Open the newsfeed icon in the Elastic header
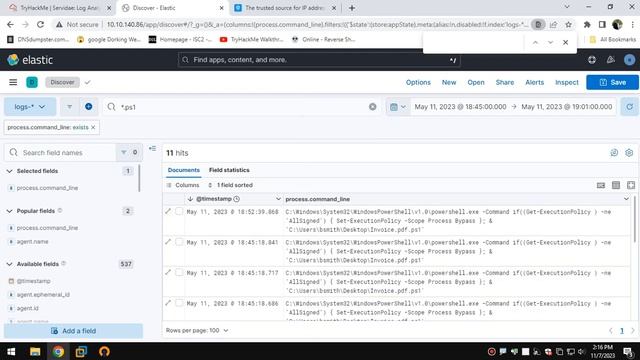This screenshot has height=360, width=640. coord(611,60)
